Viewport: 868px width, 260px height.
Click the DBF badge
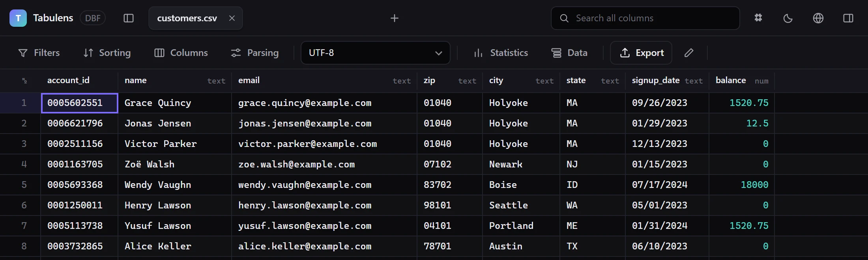click(x=93, y=18)
